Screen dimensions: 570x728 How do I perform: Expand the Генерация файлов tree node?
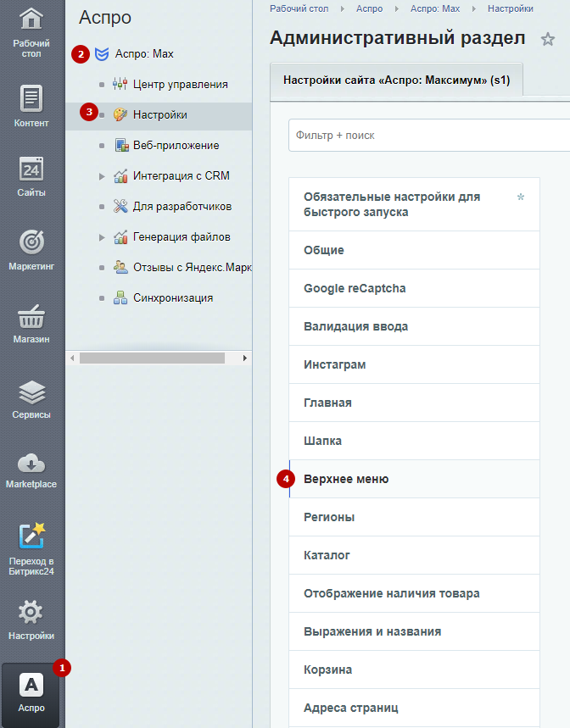(102, 237)
